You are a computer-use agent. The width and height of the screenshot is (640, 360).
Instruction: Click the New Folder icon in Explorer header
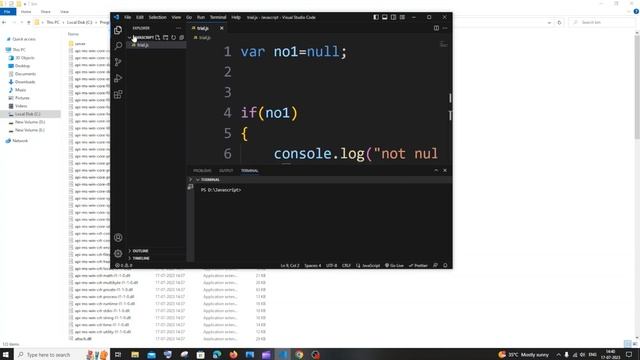coord(165,38)
